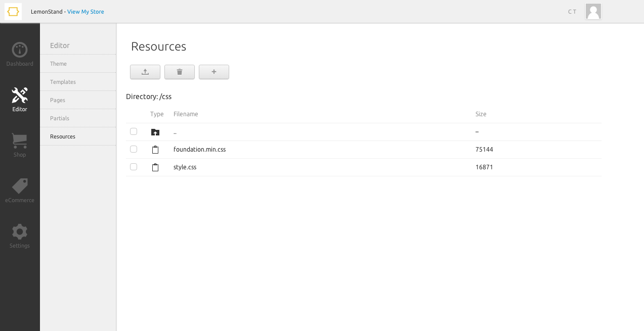644x331 pixels.
Task: Check the box for foundation.min.css
Action: [134, 150]
